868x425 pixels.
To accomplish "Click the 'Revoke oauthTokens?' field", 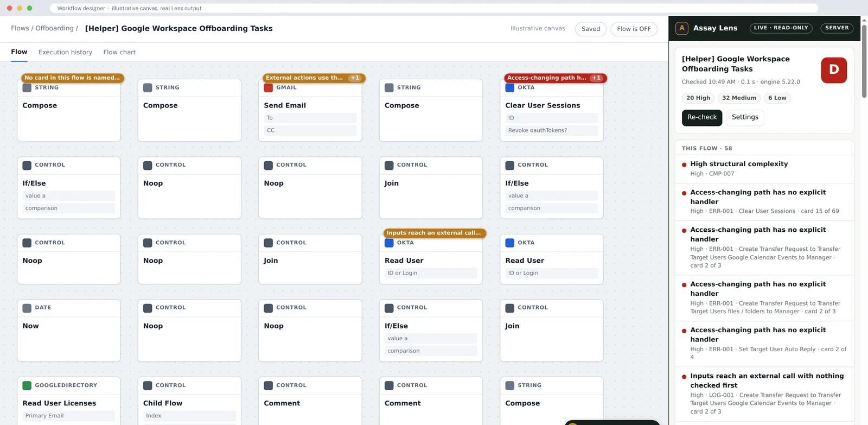I will click(x=552, y=131).
